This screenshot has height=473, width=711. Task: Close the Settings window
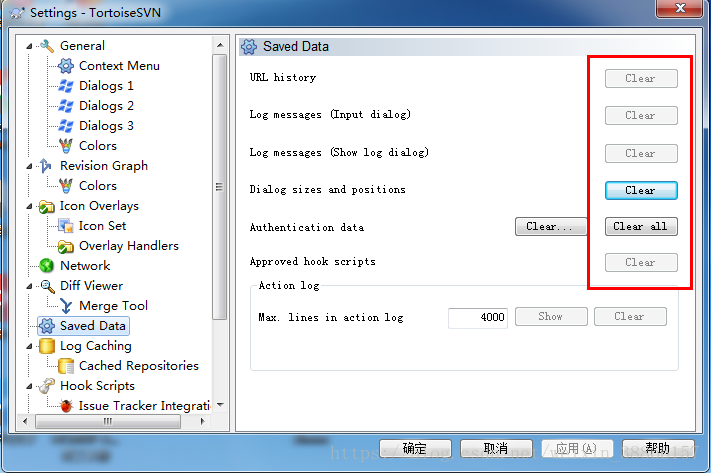pos(679,8)
